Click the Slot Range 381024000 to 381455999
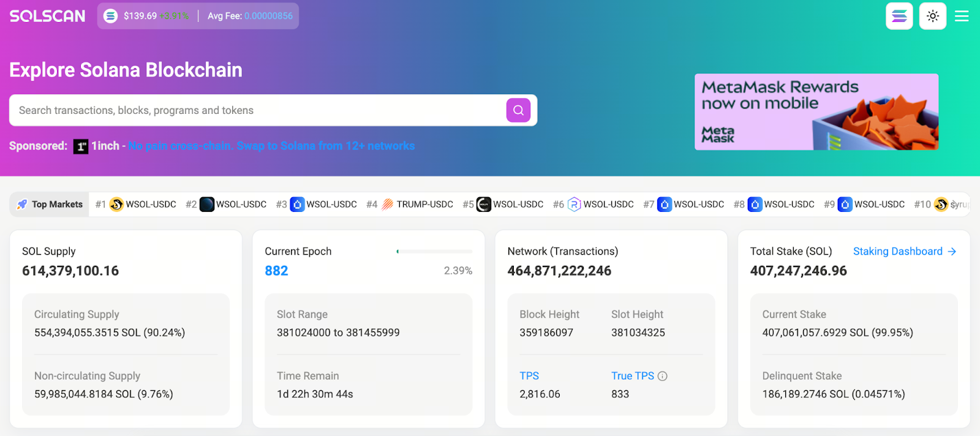Viewport: 980px width, 436px height. (338, 333)
